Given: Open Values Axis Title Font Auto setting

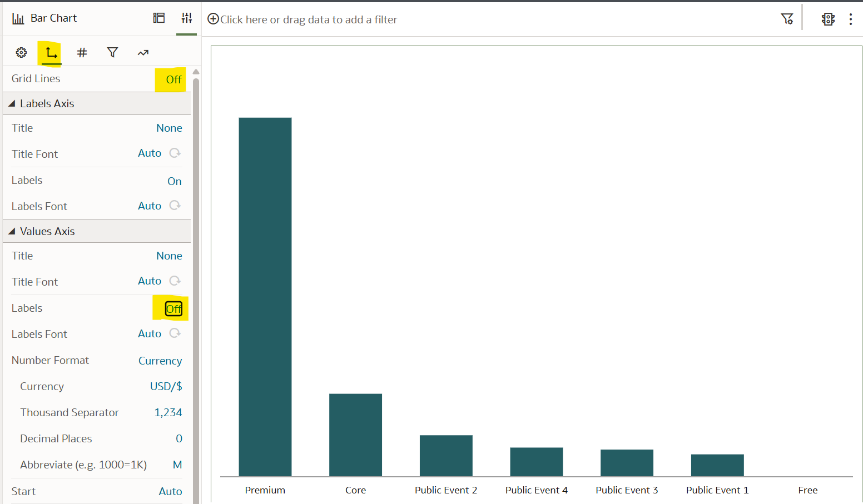Looking at the screenshot, I should coord(150,281).
